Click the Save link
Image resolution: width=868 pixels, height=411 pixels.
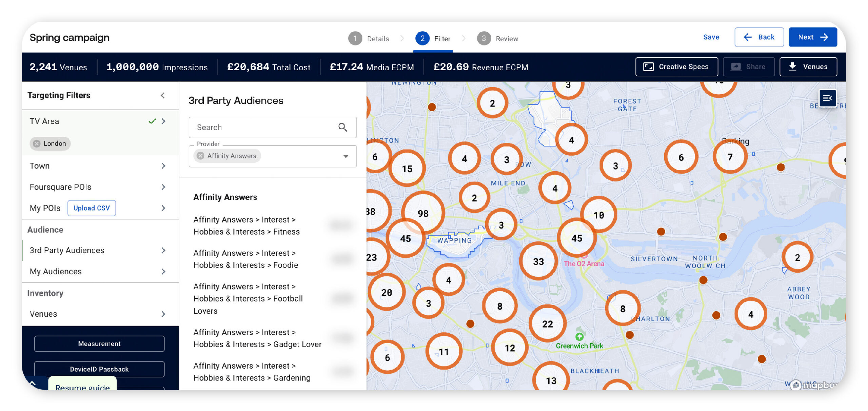click(711, 37)
